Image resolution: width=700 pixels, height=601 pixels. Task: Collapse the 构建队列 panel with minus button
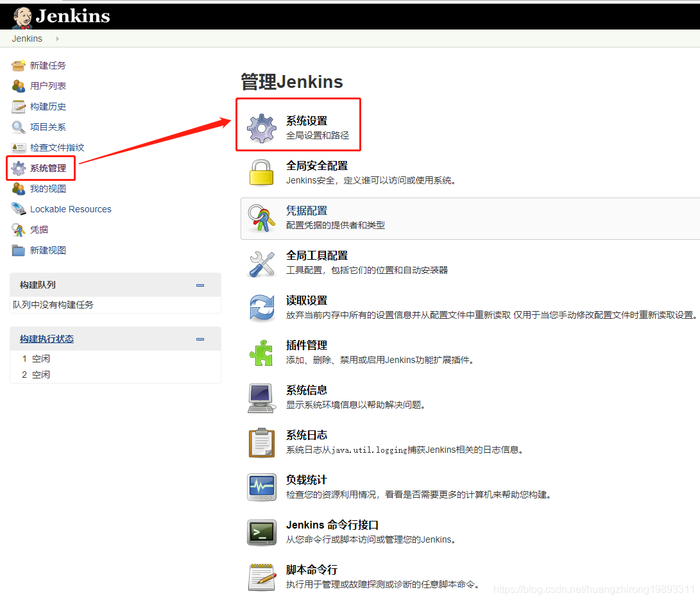tap(200, 285)
